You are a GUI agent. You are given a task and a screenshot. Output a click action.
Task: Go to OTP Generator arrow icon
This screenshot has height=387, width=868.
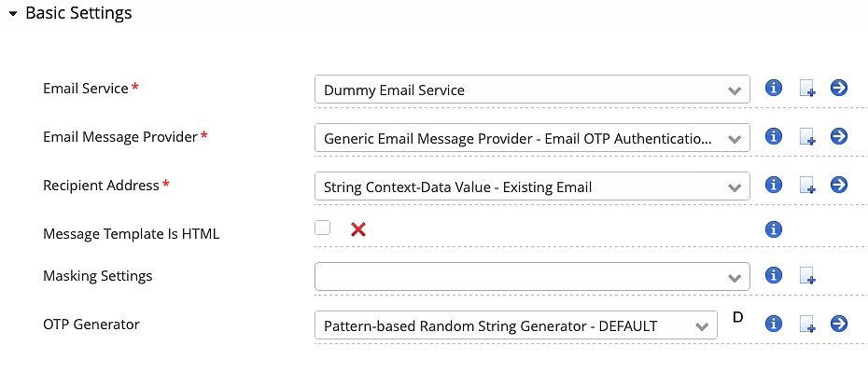click(x=838, y=324)
